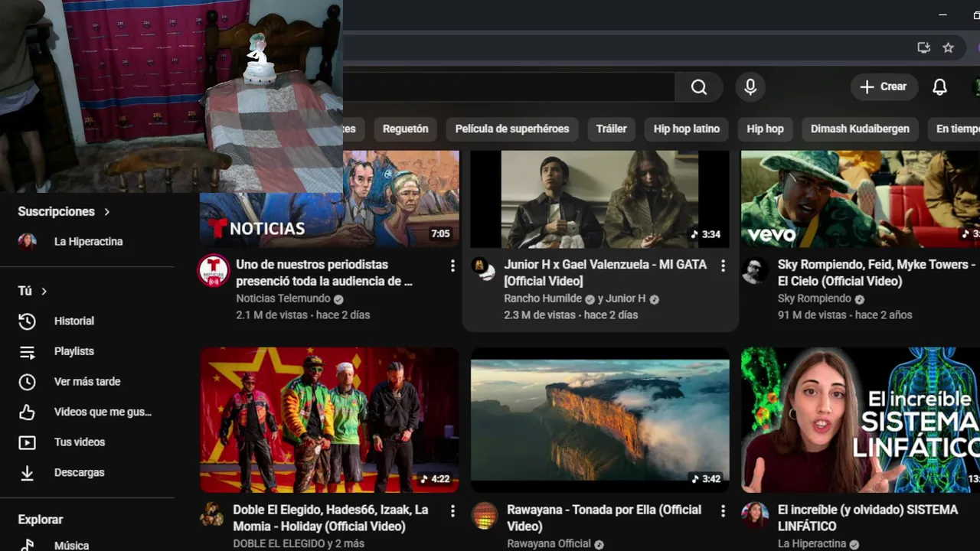Viewport: 980px width, 551px height.
Task: Open title 'Sky Rompiendo, Feid, Myke Towers'
Action: pyautogui.click(x=877, y=272)
